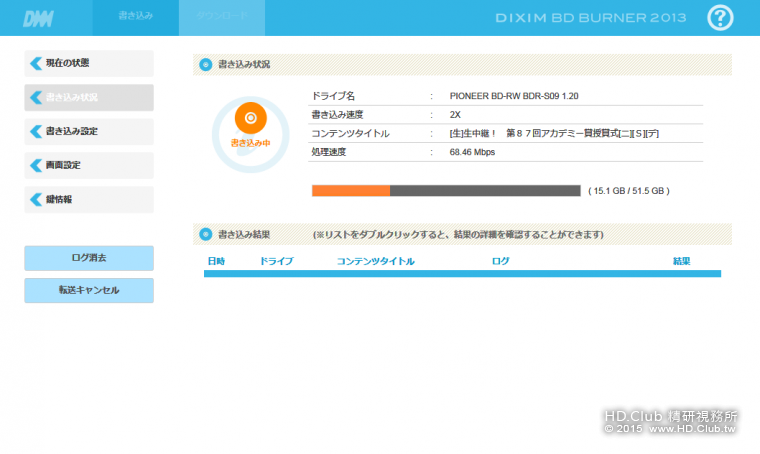The height and width of the screenshot is (454, 760).
Task: Click the コンテンツタイトル label in status table
Action: coord(350,133)
